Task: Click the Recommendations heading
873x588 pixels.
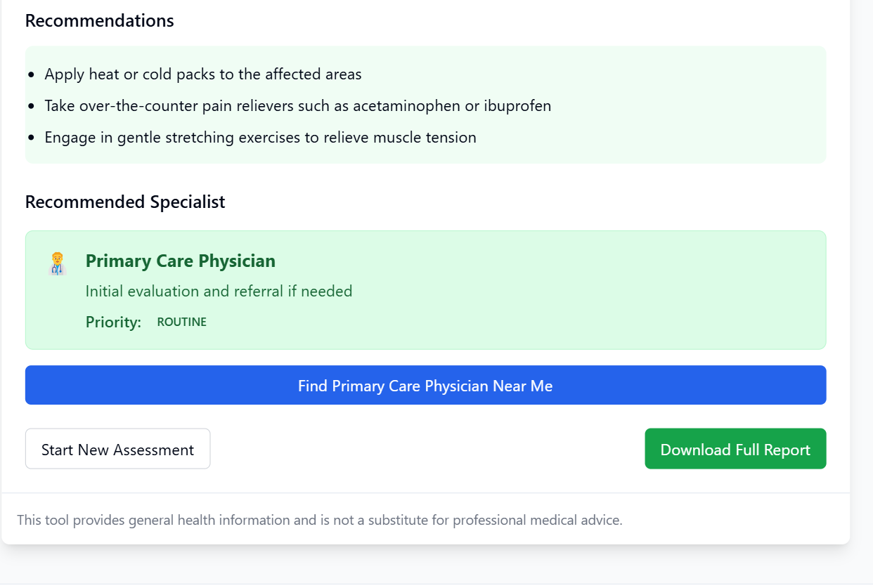Action: (x=100, y=20)
